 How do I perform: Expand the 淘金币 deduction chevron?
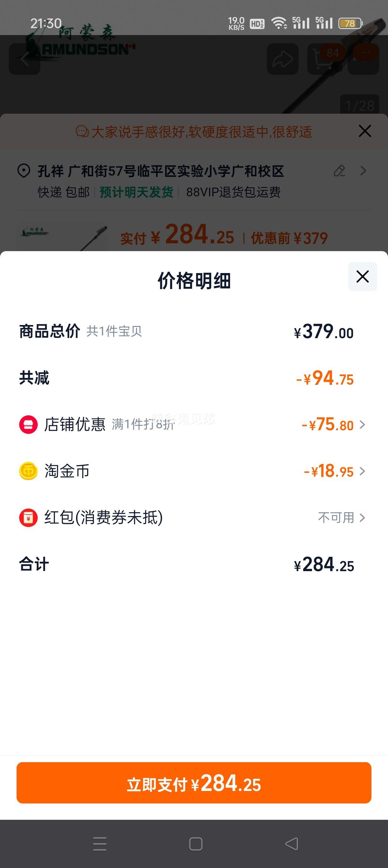point(362,471)
